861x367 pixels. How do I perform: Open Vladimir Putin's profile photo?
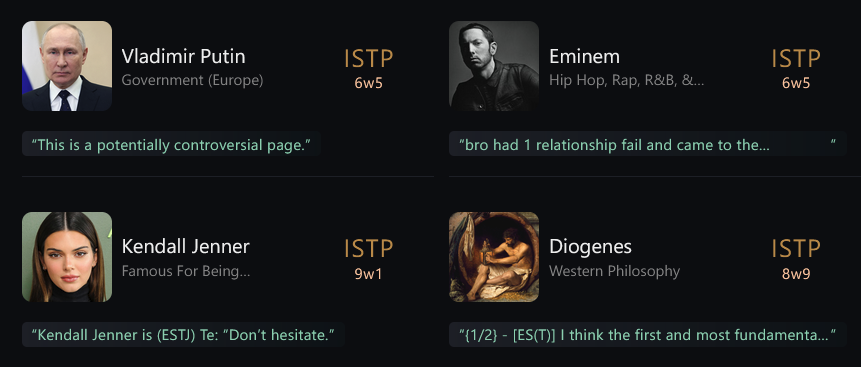click(x=67, y=66)
